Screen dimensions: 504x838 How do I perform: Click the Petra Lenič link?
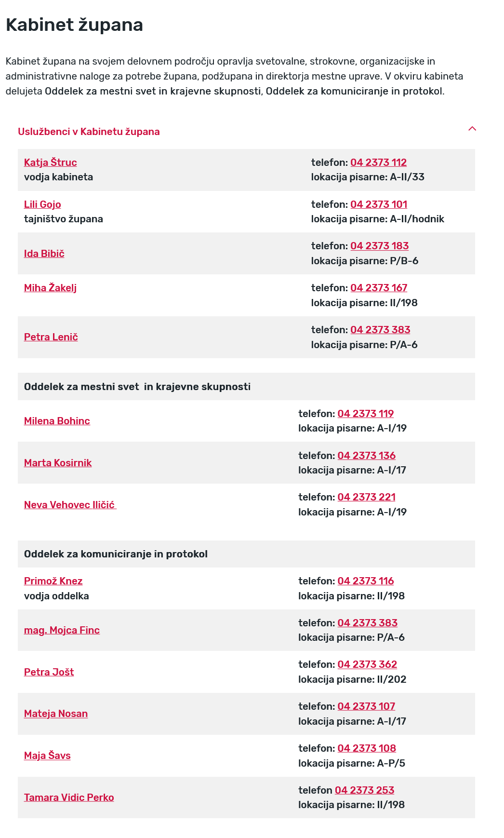[51, 337]
